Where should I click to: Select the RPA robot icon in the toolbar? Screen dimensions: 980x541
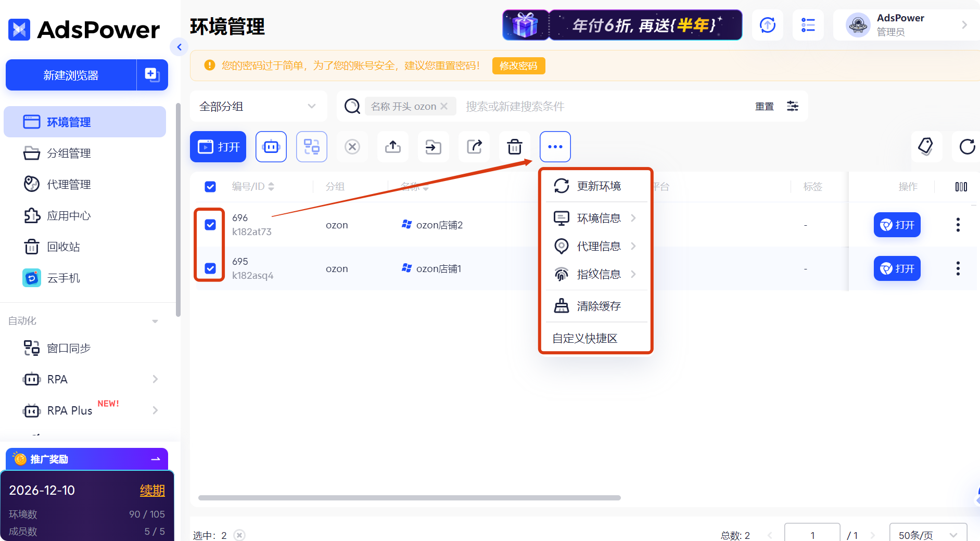271,147
